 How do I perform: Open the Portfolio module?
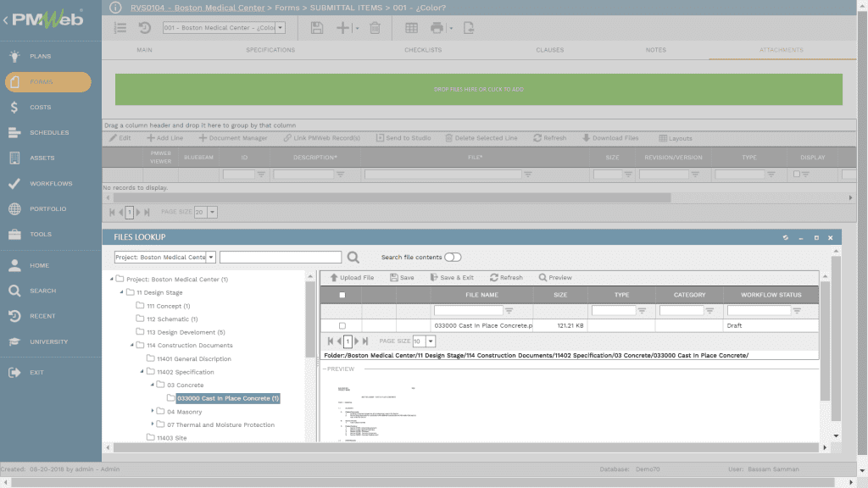[47, 208]
